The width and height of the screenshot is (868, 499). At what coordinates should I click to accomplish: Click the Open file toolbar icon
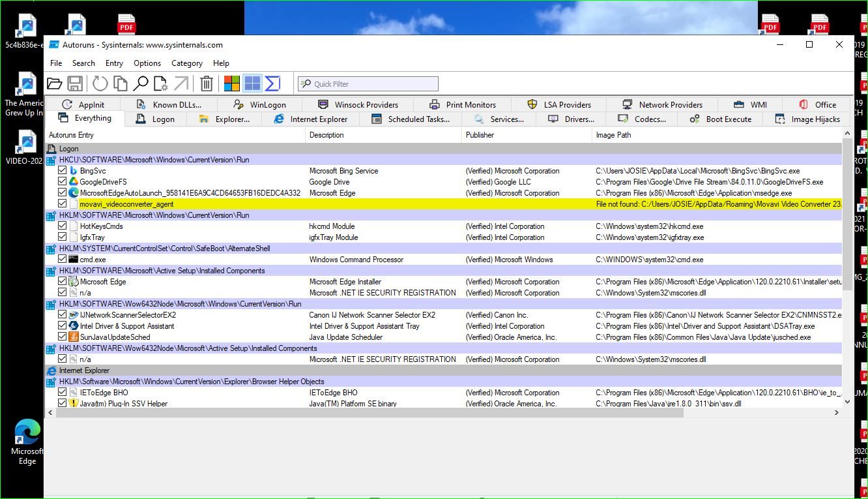[x=55, y=83]
